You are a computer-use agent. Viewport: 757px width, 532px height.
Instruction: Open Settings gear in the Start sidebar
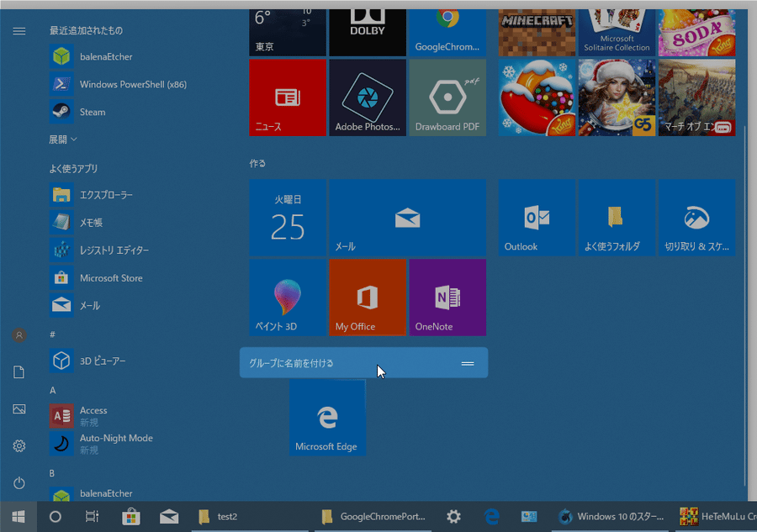pyautogui.click(x=19, y=445)
